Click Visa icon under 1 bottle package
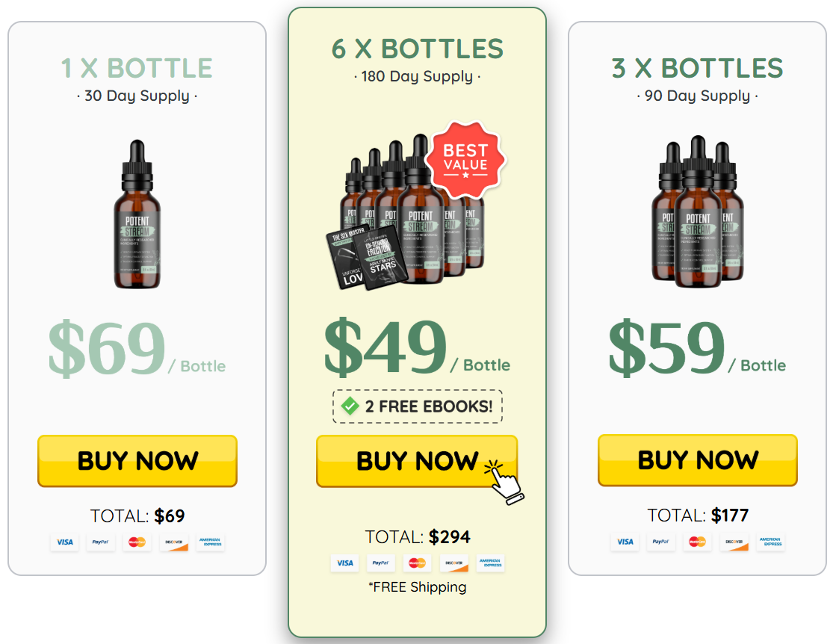 65,542
